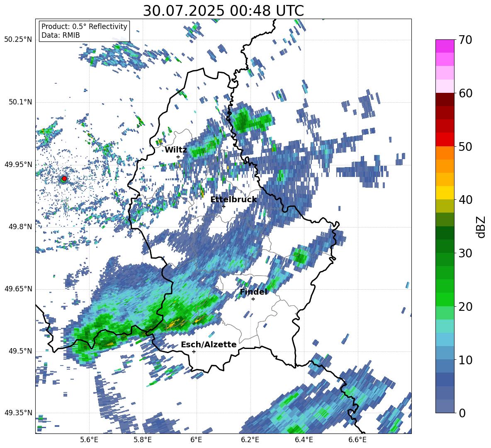This screenshot has width=491, height=448.
Task: Click the 10 tick label on colorbar
Action: (465, 360)
